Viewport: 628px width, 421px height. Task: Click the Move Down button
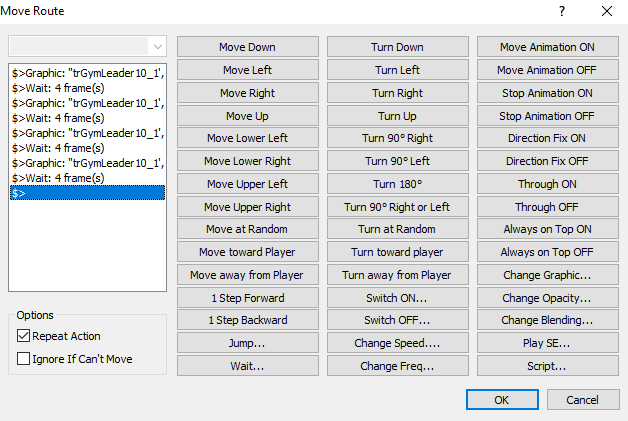point(248,47)
